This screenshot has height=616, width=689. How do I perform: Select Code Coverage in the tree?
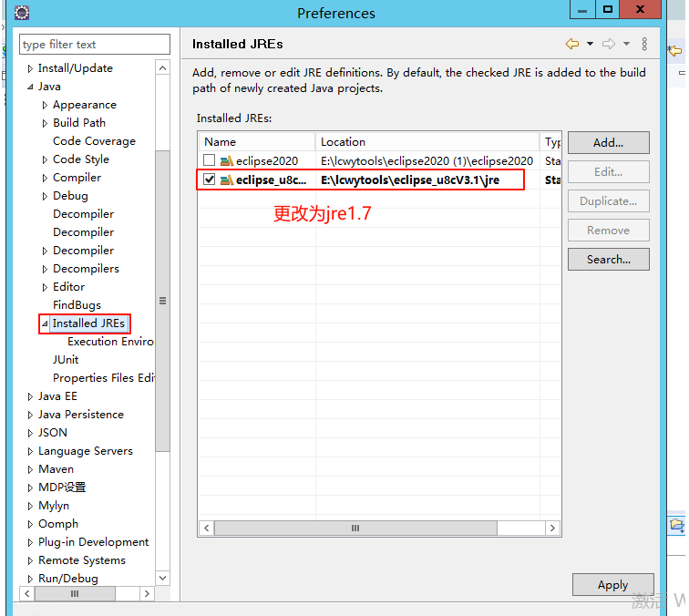(x=94, y=141)
